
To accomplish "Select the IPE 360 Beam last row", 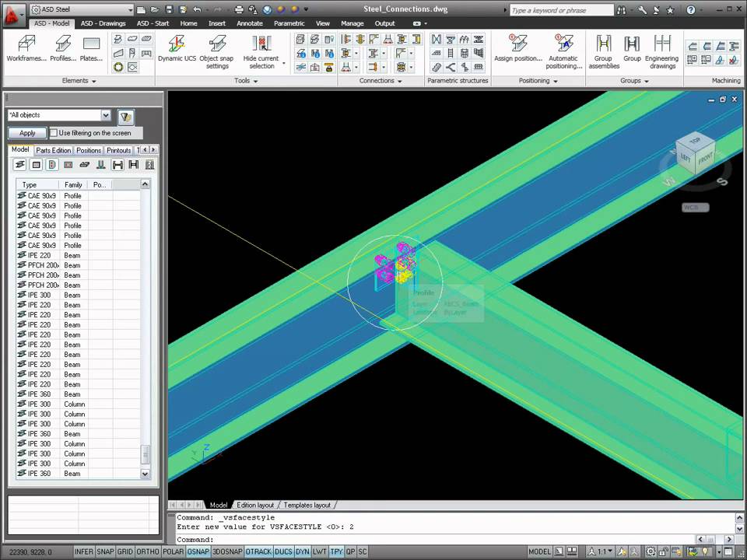I will (79, 474).
